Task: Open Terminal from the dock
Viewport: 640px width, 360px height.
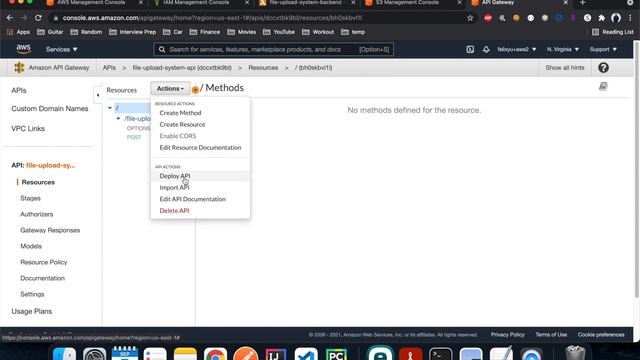Action: (x=441, y=353)
